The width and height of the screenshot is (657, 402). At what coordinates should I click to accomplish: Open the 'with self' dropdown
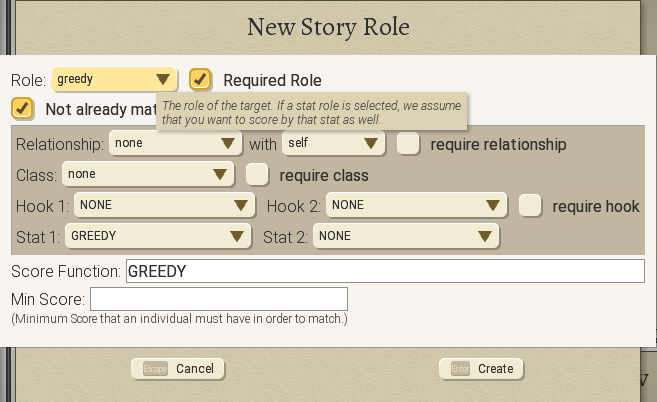334,144
